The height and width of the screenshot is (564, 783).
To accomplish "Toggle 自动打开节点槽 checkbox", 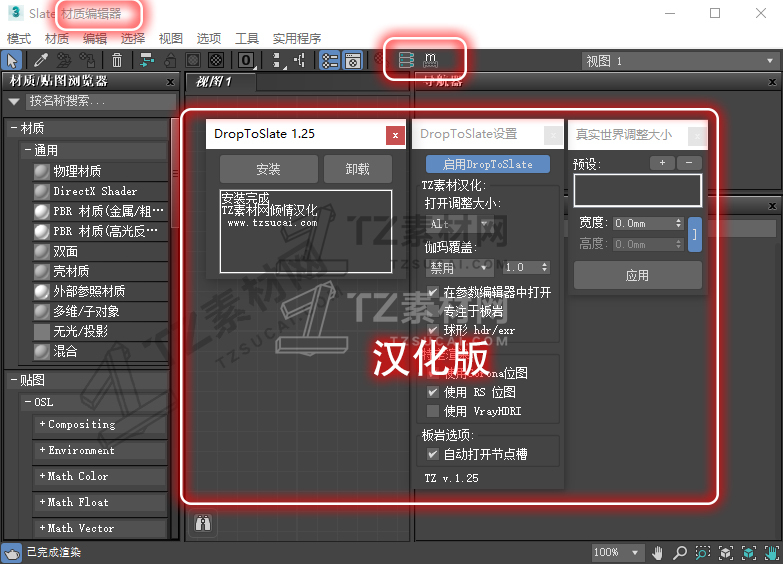I will pos(433,454).
